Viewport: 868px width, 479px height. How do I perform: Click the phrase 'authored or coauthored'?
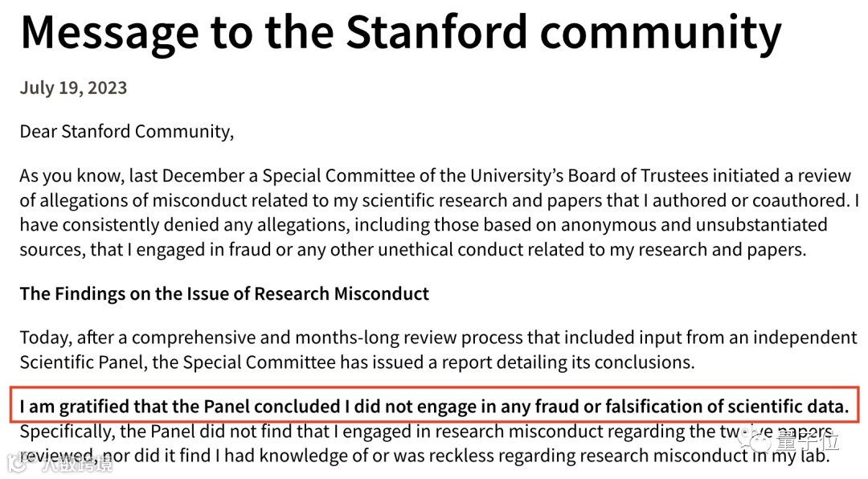pos(751,200)
